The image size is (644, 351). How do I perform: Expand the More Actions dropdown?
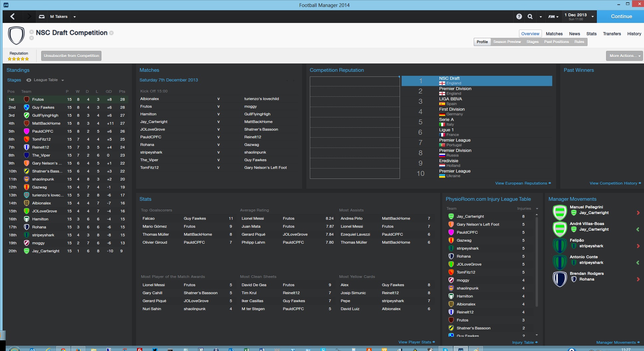624,56
